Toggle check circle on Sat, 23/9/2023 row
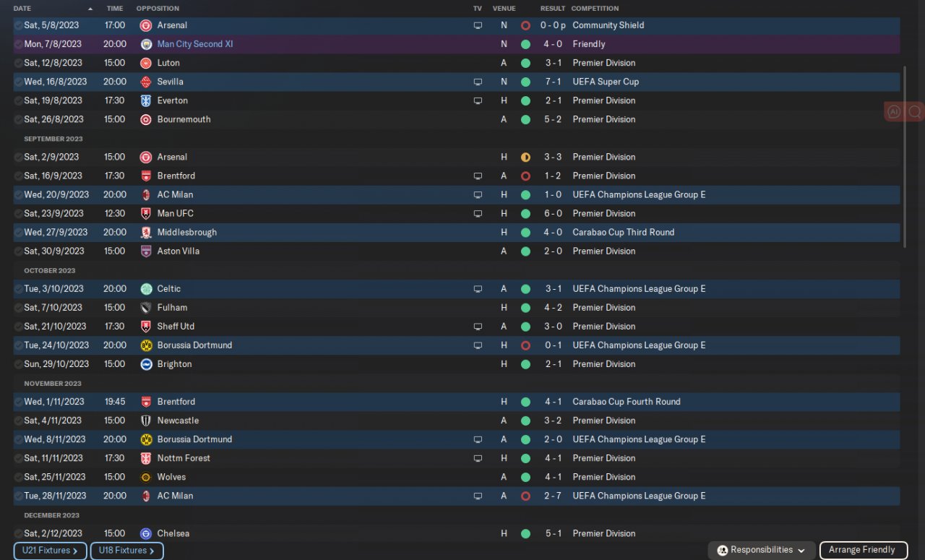The image size is (925, 560). (18, 213)
